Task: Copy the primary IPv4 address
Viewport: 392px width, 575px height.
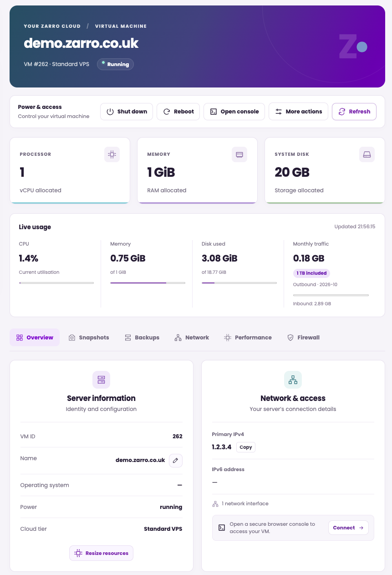Action: pyautogui.click(x=246, y=447)
